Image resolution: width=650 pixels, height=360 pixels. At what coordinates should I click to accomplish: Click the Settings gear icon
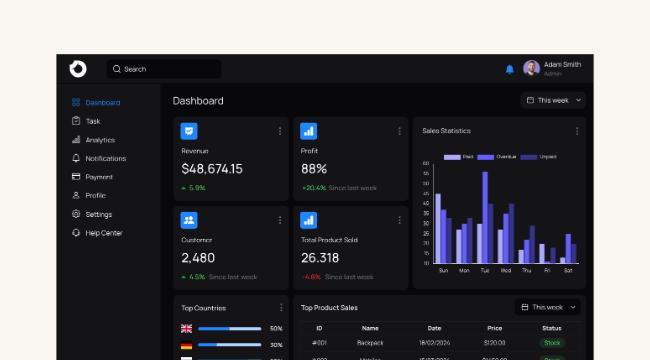(76, 214)
